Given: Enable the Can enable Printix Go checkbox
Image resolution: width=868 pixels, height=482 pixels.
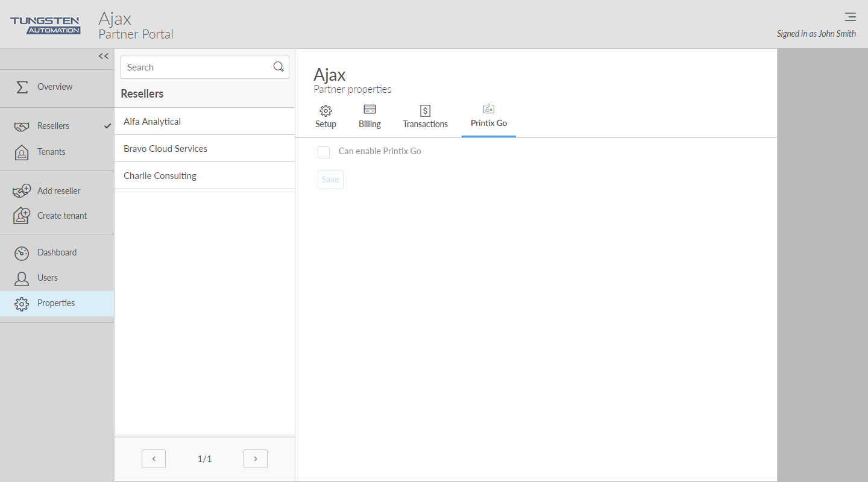Looking at the screenshot, I should pyautogui.click(x=324, y=152).
